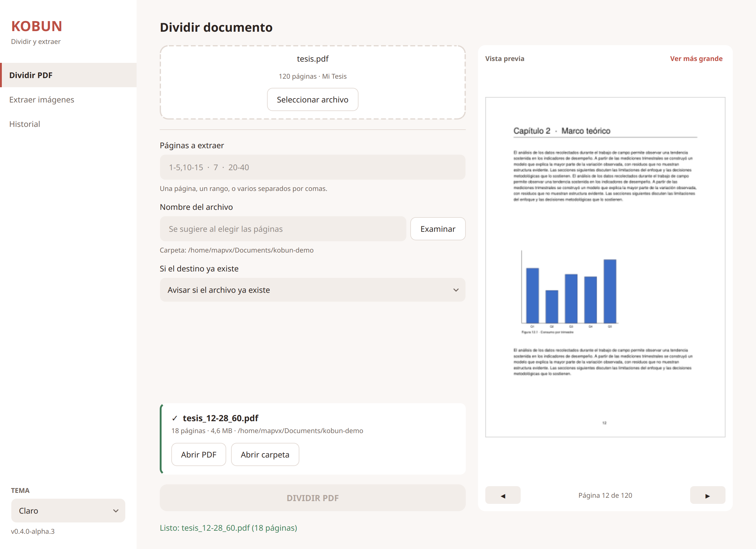The image size is (756, 549).
Task: Go to previous preview page arrow
Action: [x=503, y=495]
